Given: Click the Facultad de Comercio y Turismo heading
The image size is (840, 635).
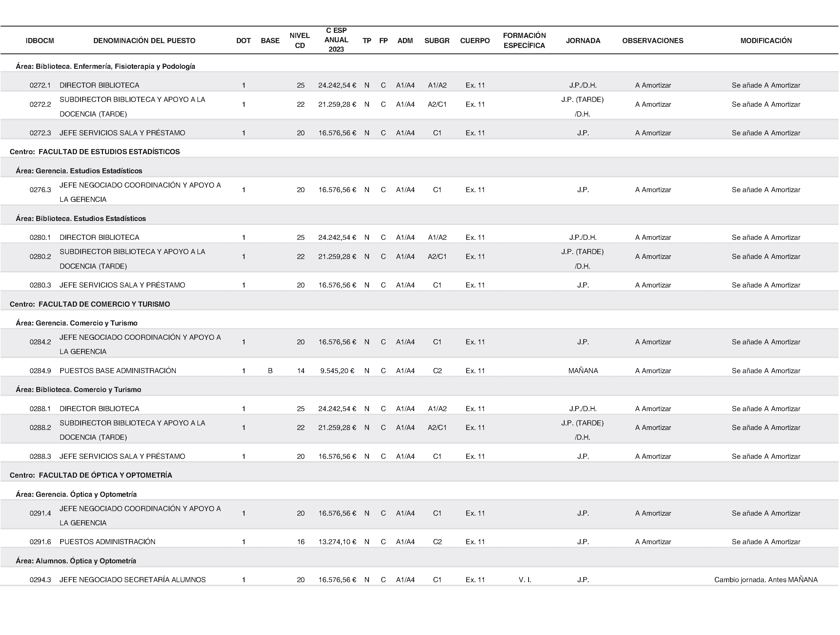Looking at the screenshot, I should coord(90,304).
